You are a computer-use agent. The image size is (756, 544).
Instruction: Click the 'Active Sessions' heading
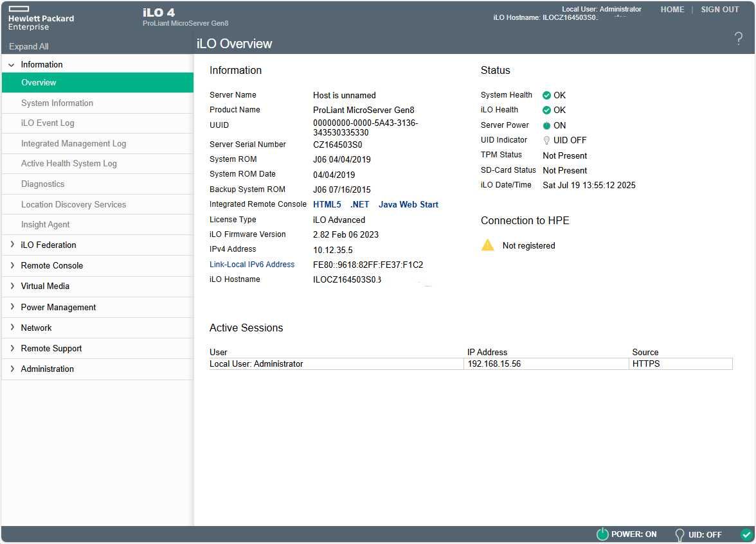click(246, 328)
